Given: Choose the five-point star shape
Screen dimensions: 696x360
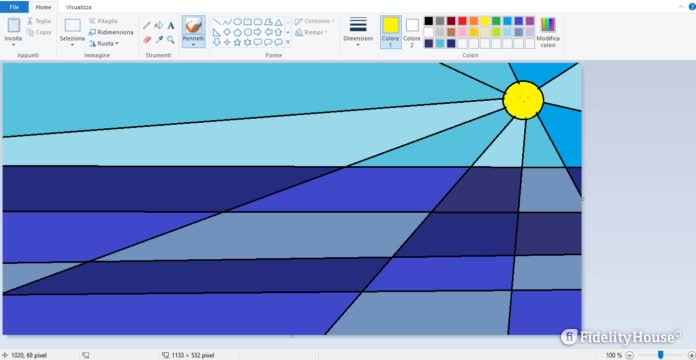Looking at the screenshot, I should tap(237, 42).
